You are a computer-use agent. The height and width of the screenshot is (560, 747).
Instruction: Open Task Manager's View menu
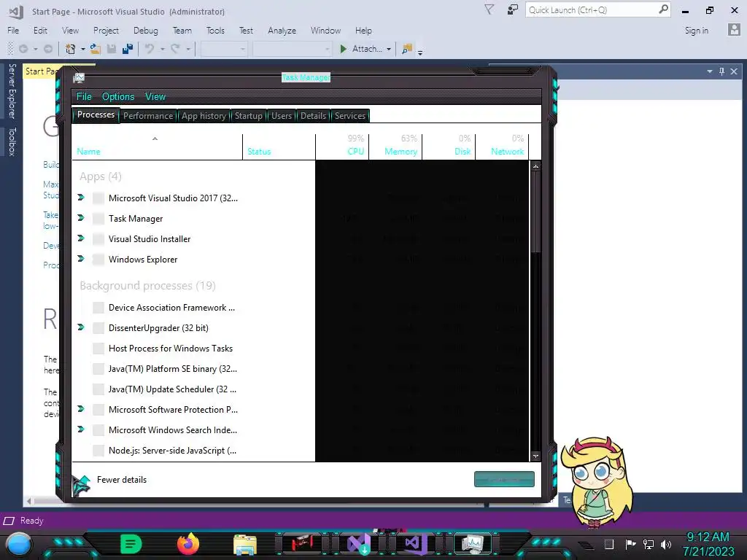click(155, 97)
